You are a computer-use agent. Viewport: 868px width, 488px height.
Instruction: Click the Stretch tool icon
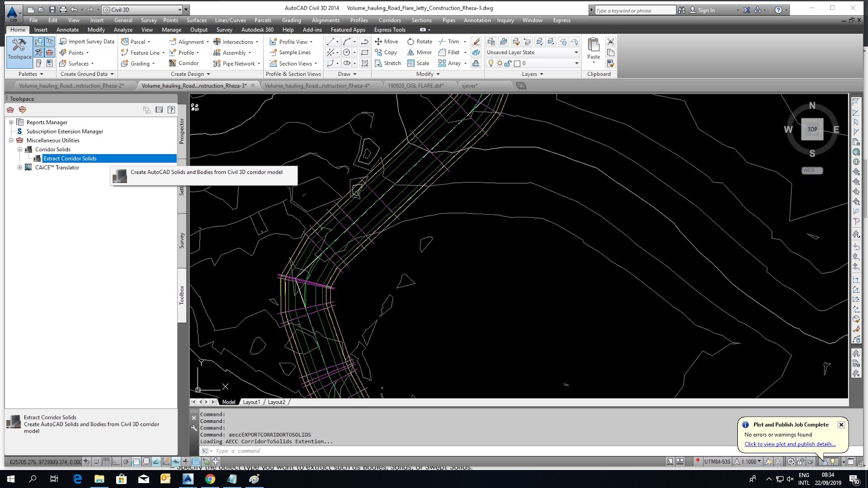click(378, 63)
